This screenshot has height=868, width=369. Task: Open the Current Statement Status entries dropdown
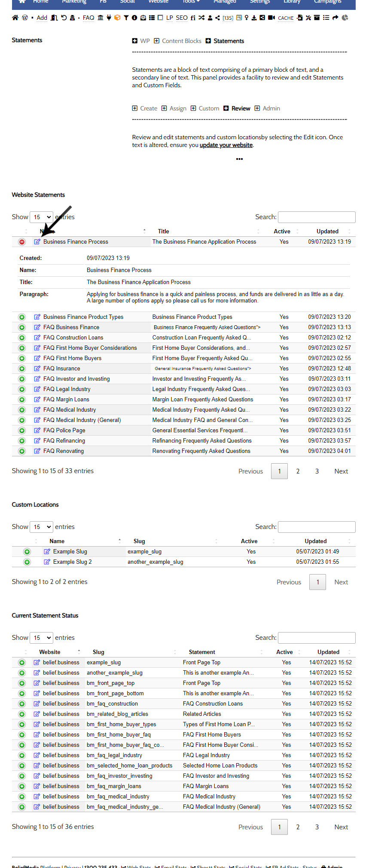[x=41, y=638]
